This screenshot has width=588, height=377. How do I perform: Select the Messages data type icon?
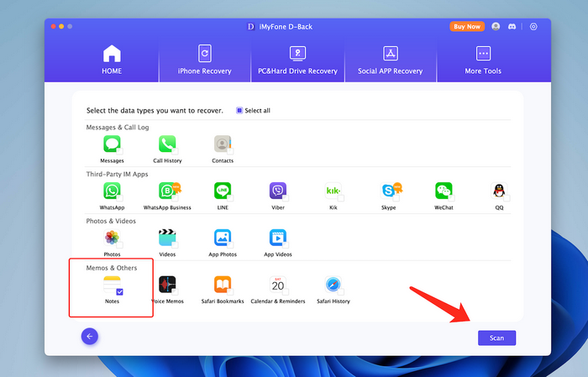(x=112, y=144)
